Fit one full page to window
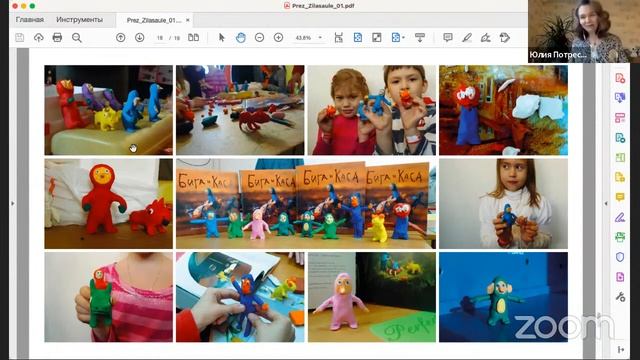 (x=358, y=38)
